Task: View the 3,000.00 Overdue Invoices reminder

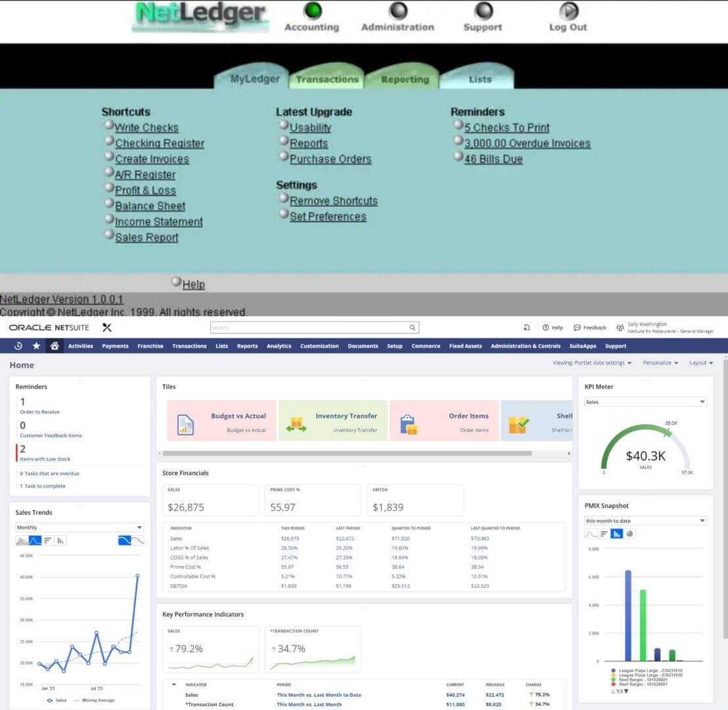Action: (x=528, y=143)
